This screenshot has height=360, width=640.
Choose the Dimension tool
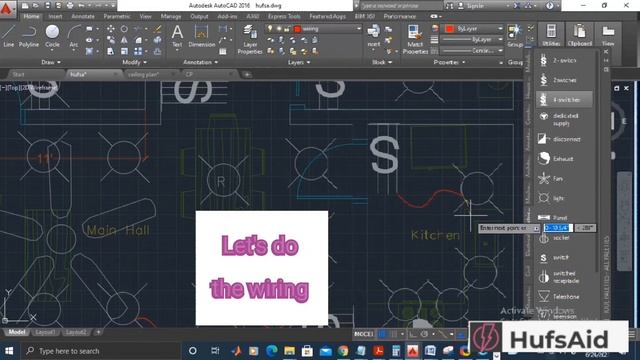pyautogui.click(x=201, y=36)
